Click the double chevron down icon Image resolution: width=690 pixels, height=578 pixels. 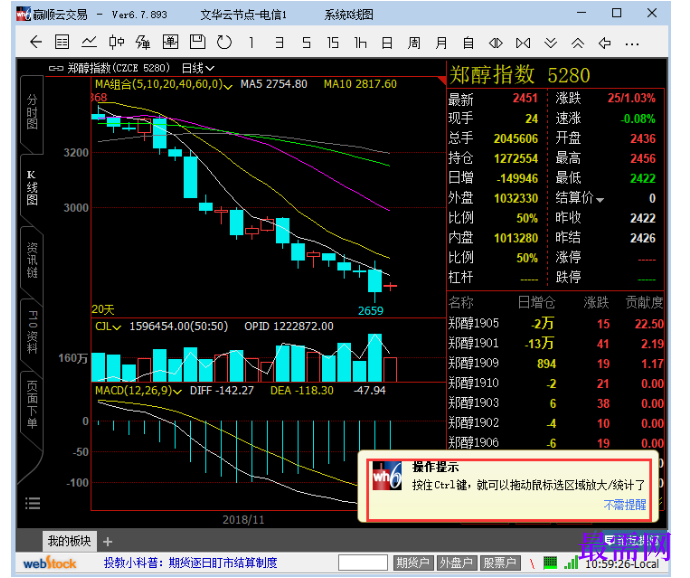coord(551,43)
